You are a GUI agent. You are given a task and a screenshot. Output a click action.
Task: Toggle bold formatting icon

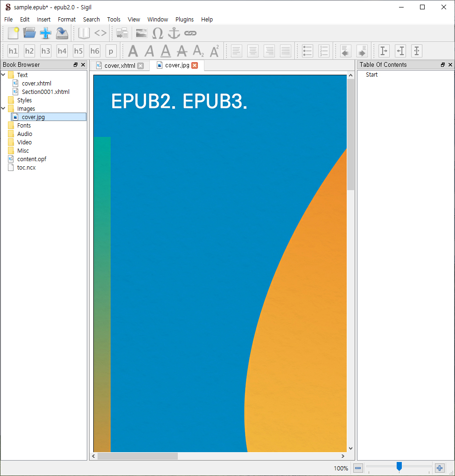[133, 51]
